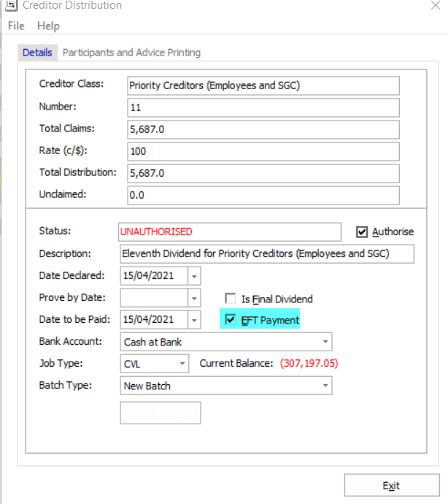Switch to Participants and Advice Printing tab
Screen dimensions: 448x504
(131, 53)
